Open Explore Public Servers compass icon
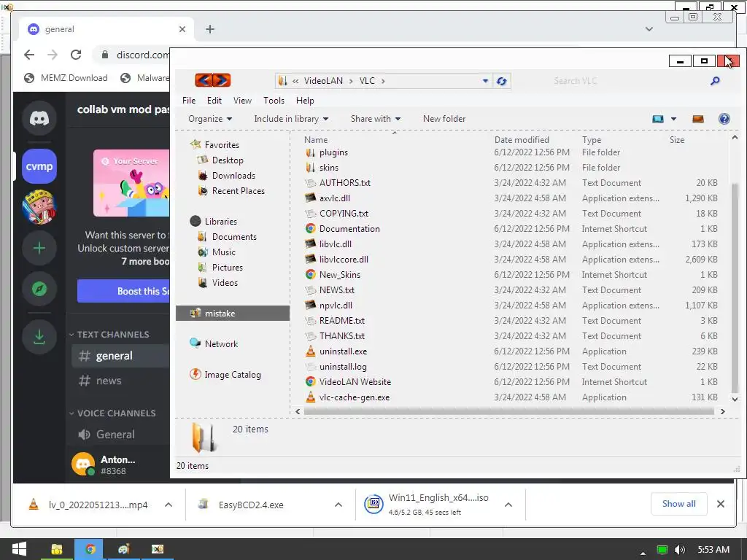This screenshot has height=560, width=747. pyautogui.click(x=39, y=289)
